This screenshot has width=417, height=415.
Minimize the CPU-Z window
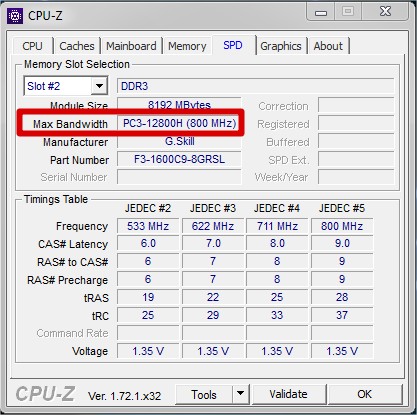click(321, 13)
